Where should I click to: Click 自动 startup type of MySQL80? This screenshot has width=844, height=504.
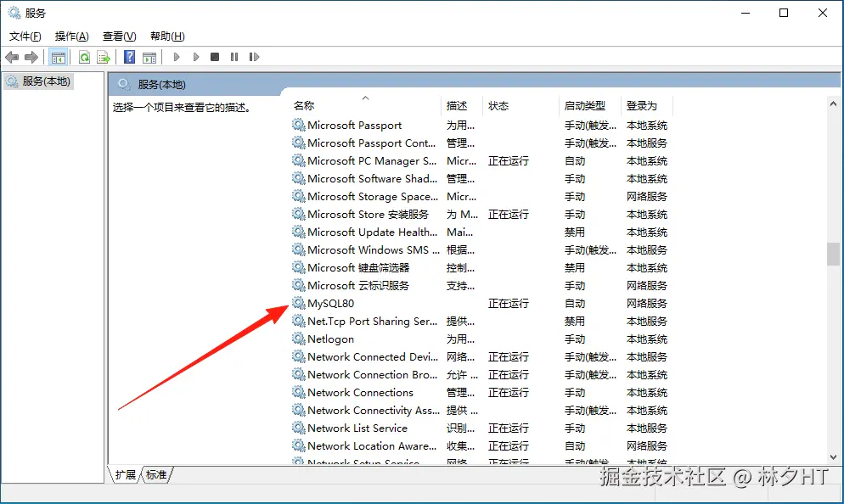coord(575,304)
